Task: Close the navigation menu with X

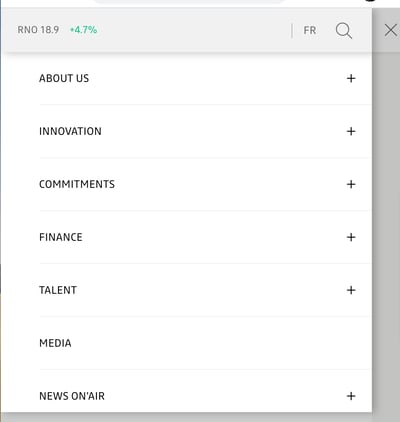Action: 391,30
